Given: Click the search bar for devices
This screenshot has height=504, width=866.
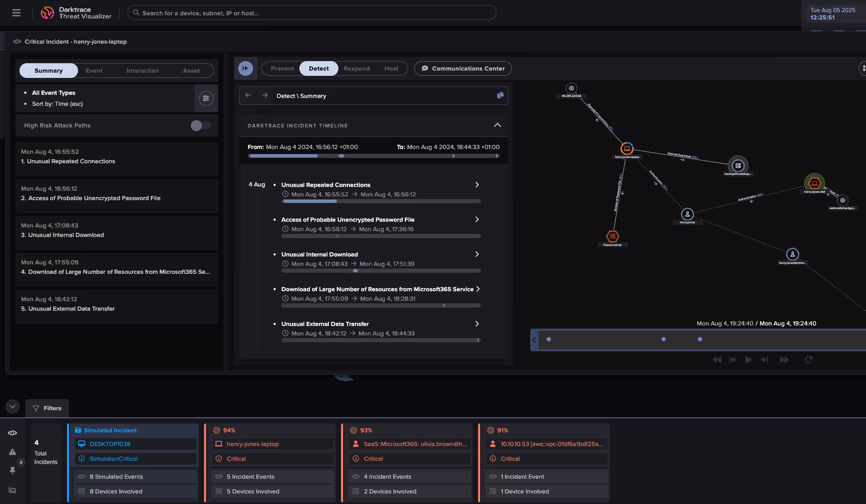Looking at the screenshot, I should point(312,13).
